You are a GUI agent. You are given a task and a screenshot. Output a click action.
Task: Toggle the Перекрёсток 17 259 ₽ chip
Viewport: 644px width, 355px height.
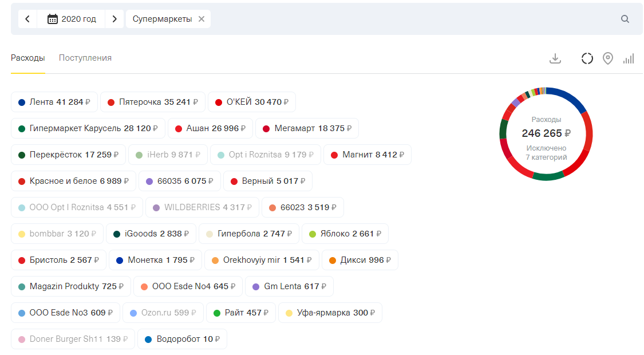(68, 155)
